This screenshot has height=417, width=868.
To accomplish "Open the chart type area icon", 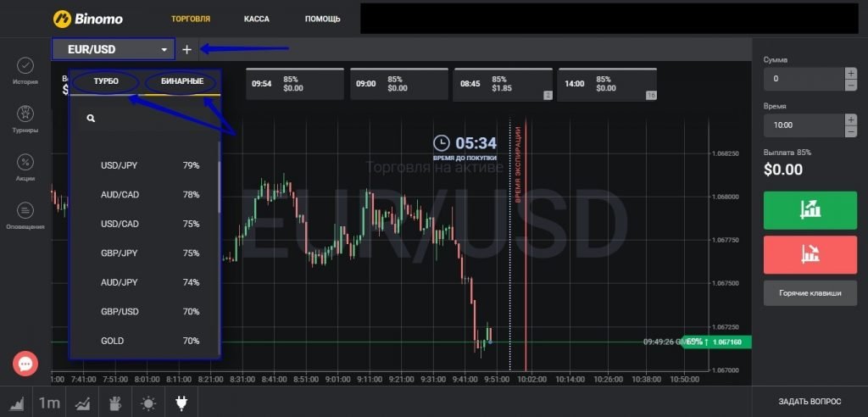I will pos(17,403).
